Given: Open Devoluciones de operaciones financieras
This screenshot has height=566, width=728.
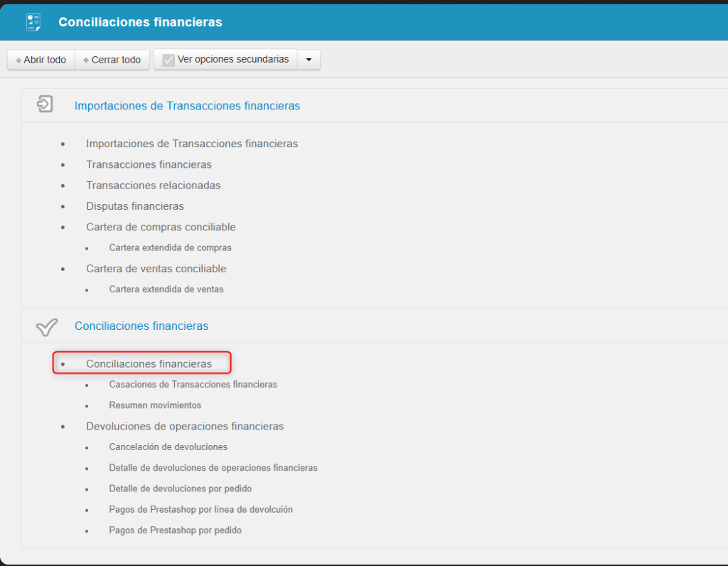Looking at the screenshot, I should click(x=185, y=426).
